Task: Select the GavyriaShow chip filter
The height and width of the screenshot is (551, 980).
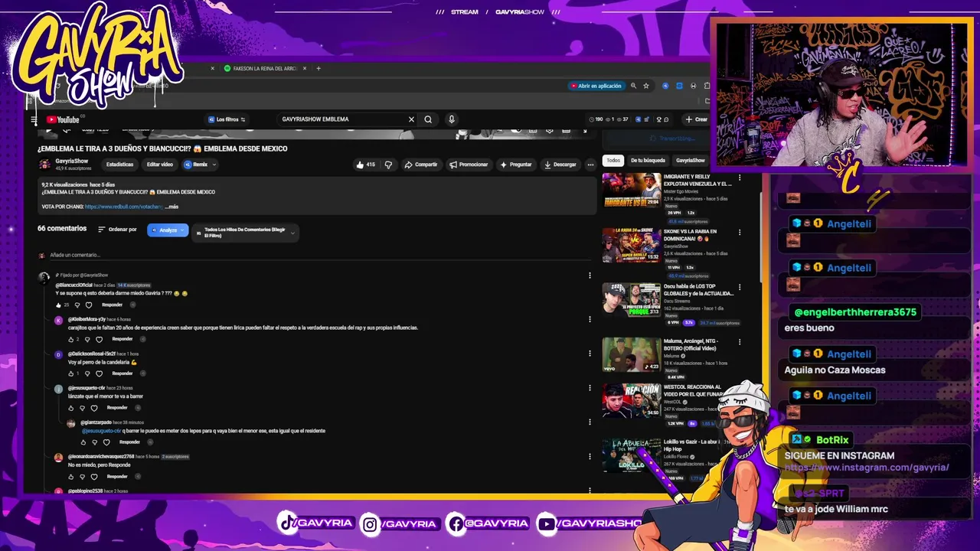Action: click(690, 161)
